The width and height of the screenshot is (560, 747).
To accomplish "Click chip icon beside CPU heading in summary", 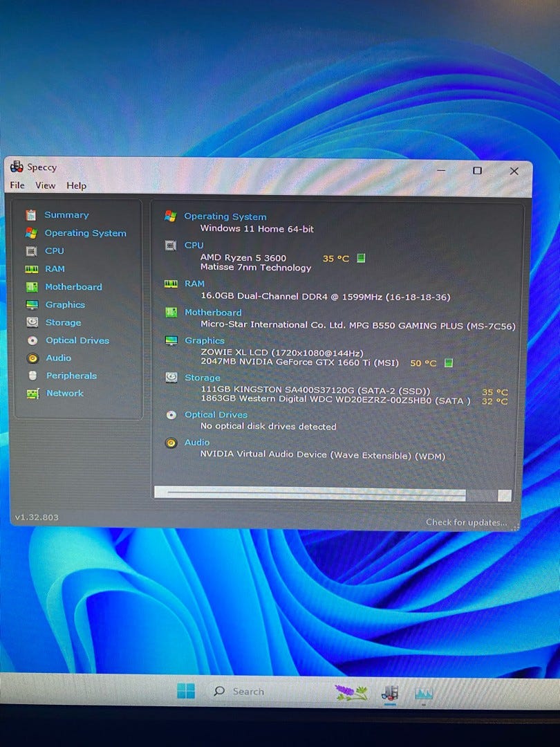I will pos(171,246).
